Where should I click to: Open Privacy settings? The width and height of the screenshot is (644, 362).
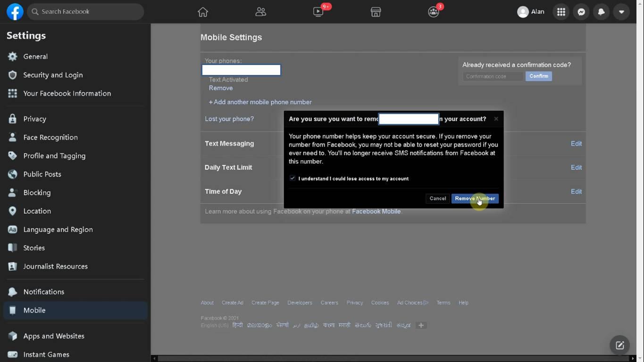[75, 119]
